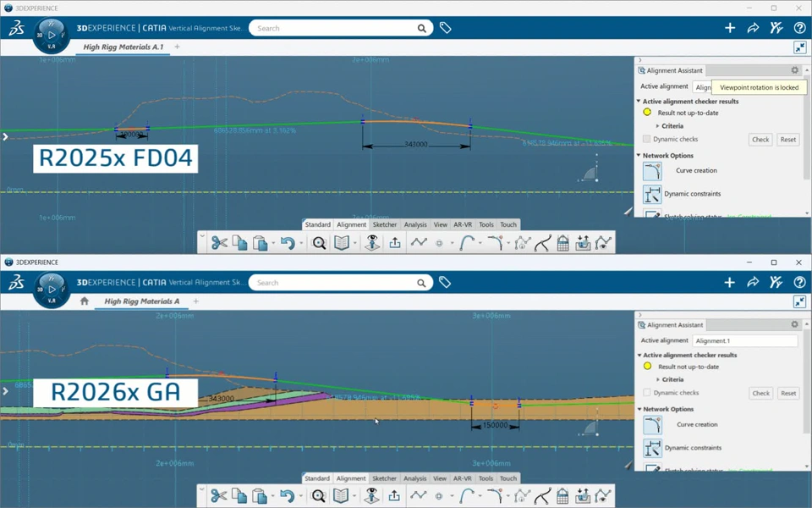Switch to Tools tab in bottom window

pyautogui.click(x=486, y=478)
